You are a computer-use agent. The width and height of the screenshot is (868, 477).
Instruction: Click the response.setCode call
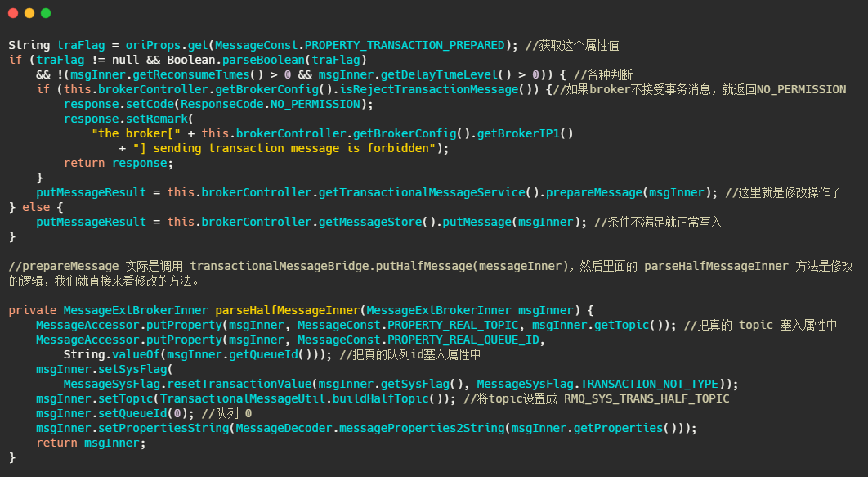point(119,104)
